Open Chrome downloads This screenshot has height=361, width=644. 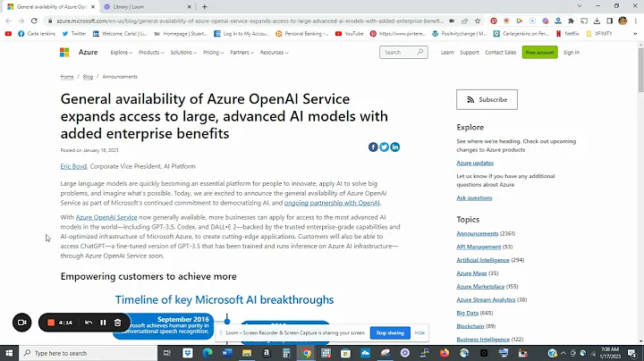[x=597, y=21]
